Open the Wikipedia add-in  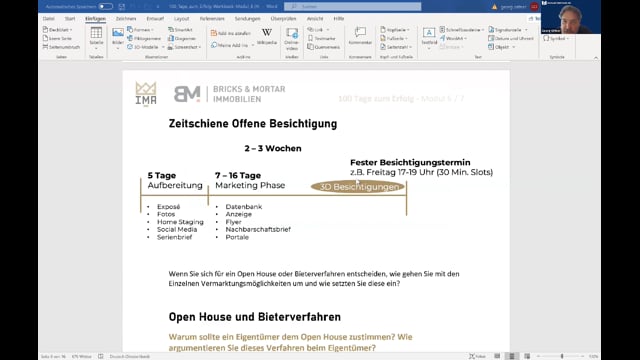point(267,36)
